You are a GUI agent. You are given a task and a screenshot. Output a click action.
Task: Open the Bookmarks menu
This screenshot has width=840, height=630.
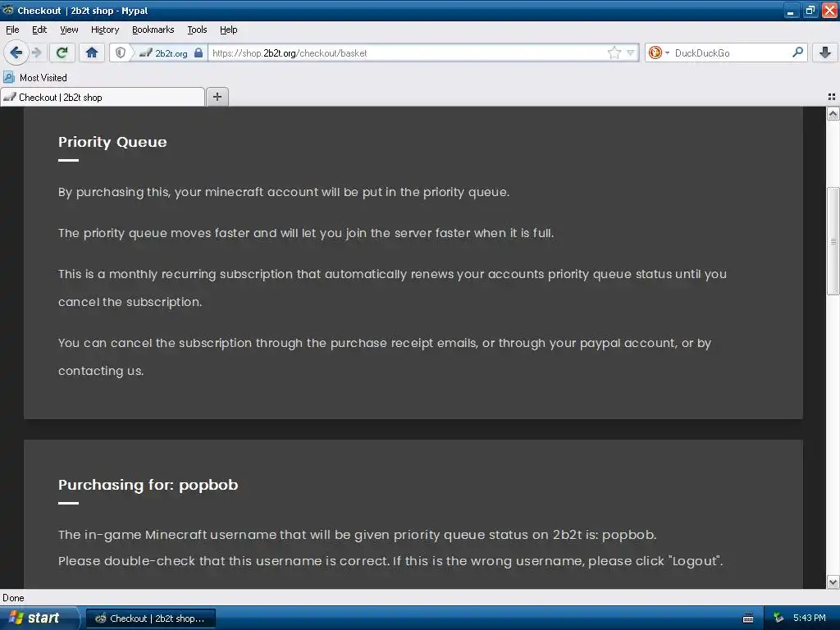point(153,30)
